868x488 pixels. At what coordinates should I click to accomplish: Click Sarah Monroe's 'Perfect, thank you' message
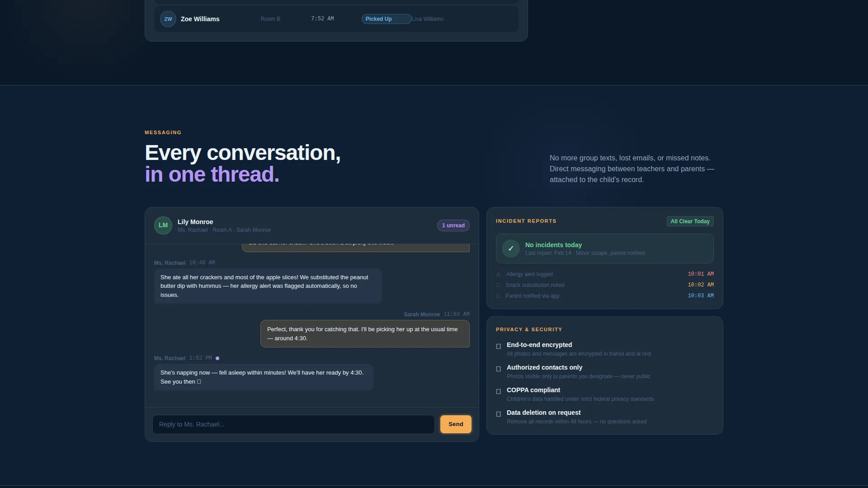(x=365, y=334)
